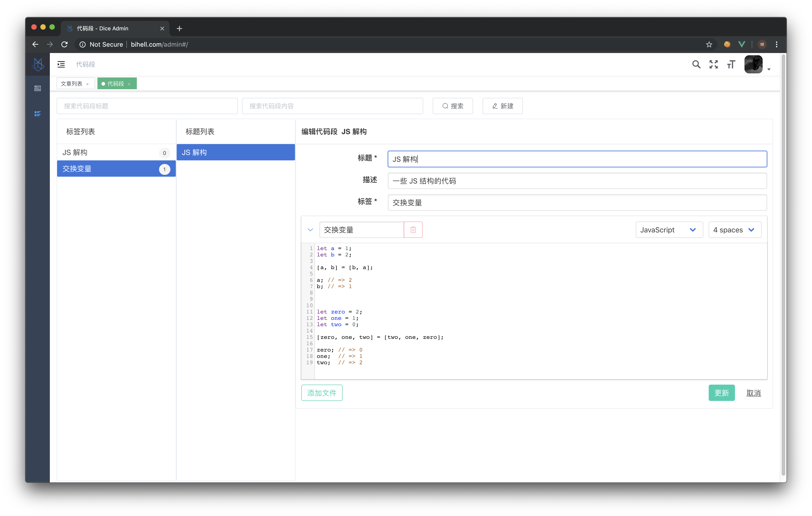Click the 新建 new snippet button
This screenshot has width=812, height=516.
[503, 106]
